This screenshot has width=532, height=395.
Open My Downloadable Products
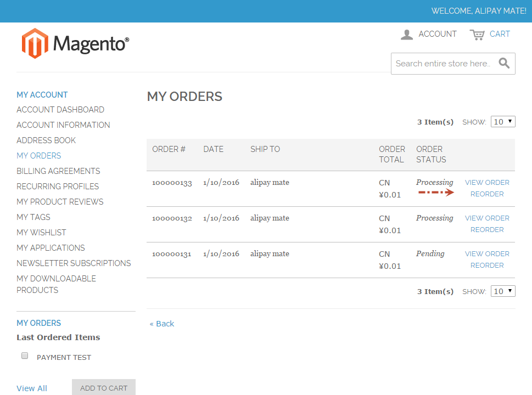pos(57,284)
